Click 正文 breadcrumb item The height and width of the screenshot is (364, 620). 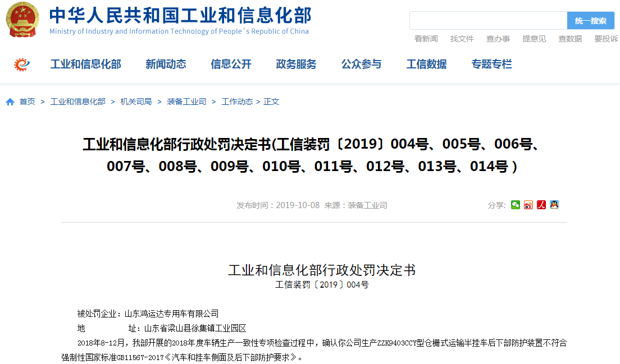tap(271, 102)
